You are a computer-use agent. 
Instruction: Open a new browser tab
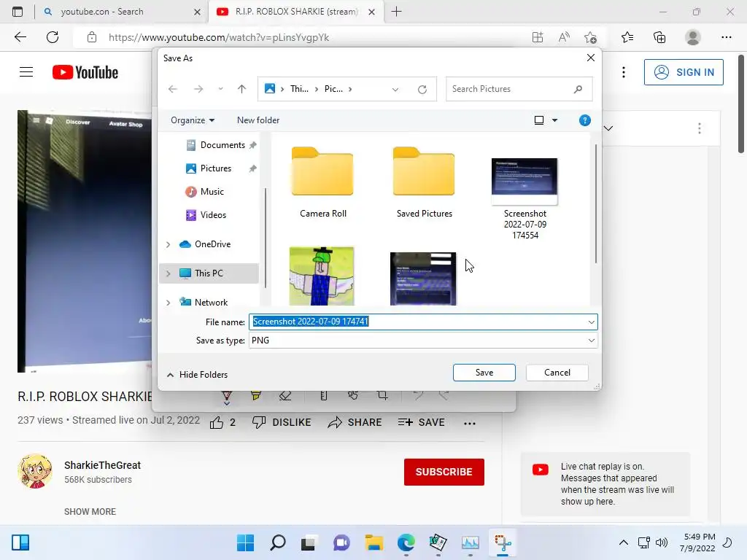click(396, 12)
